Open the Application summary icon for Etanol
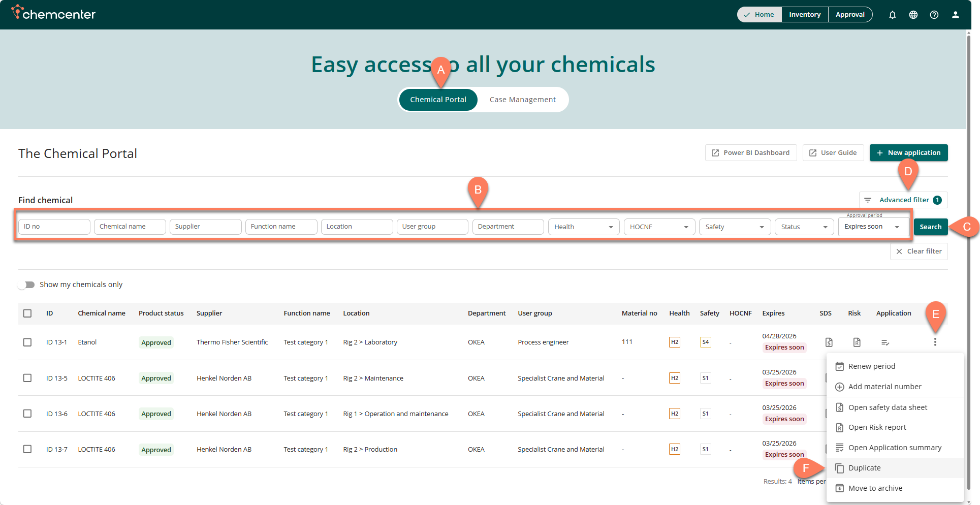Image resolution: width=980 pixels, height=505 pixels. click(x=885, y=342)
